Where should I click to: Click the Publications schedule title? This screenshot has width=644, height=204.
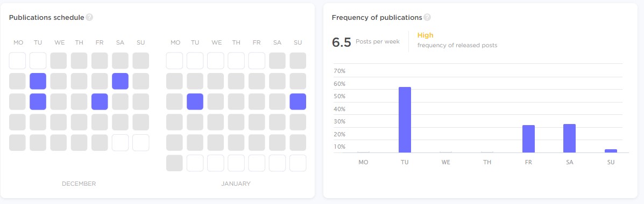pyautogui.click(x=46, y=18)
